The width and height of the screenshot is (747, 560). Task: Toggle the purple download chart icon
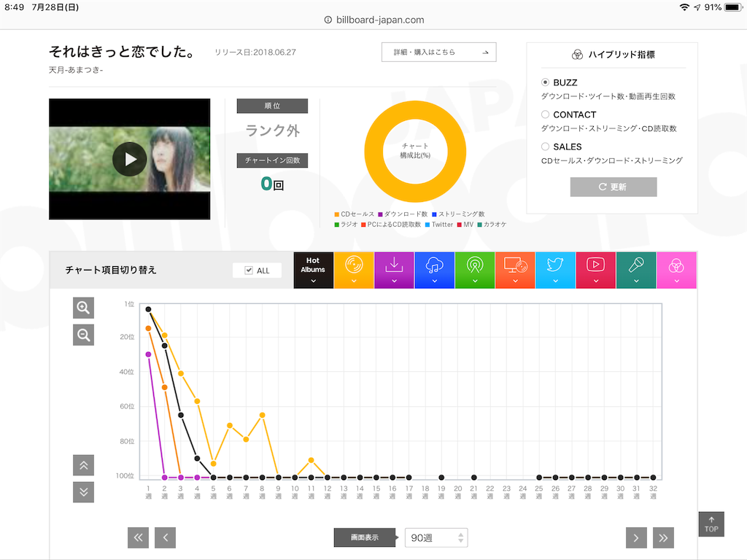394,270
